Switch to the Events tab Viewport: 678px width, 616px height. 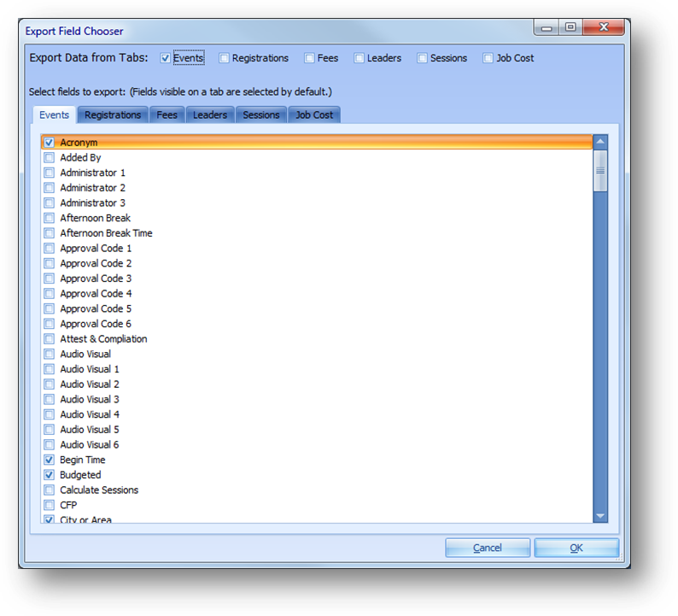54,115
